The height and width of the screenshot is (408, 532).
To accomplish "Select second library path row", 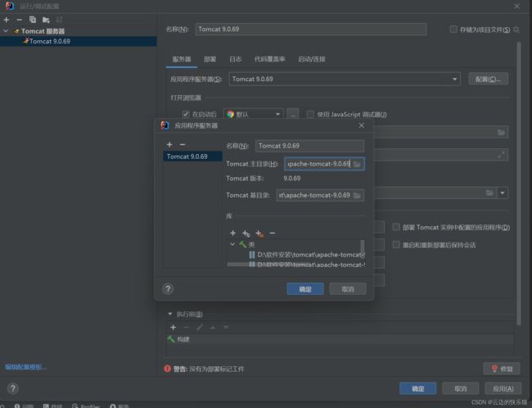I will [307, 265].
